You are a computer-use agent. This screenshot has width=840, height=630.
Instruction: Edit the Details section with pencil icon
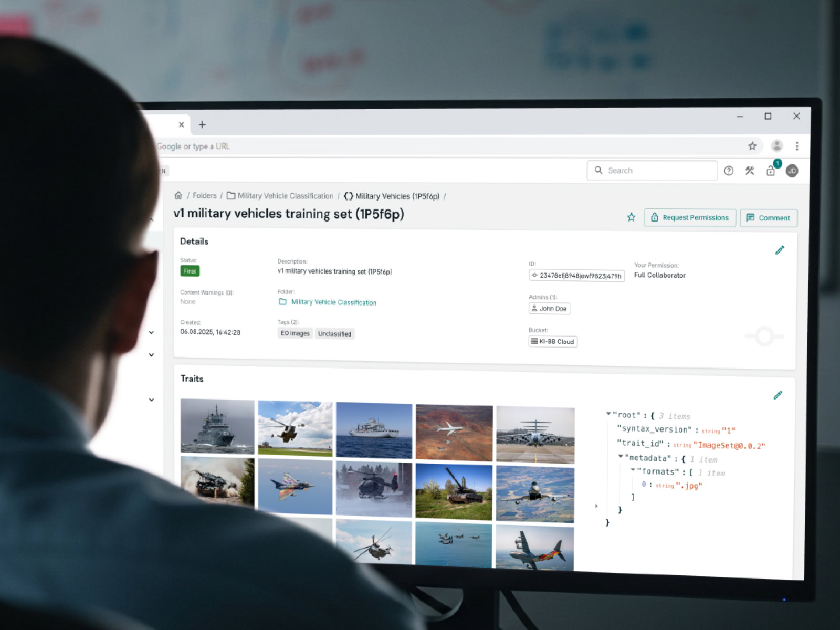pyautogui.click(x=780, y=250)
